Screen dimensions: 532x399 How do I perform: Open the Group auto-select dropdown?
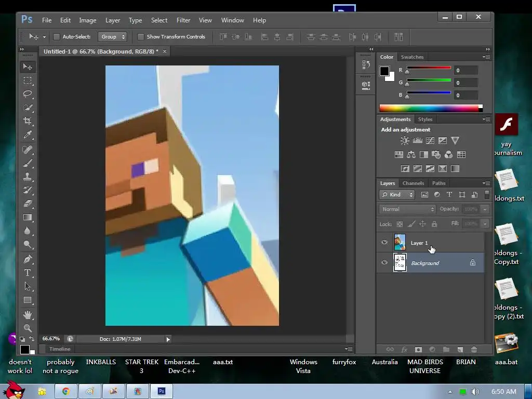click(112, 37)
